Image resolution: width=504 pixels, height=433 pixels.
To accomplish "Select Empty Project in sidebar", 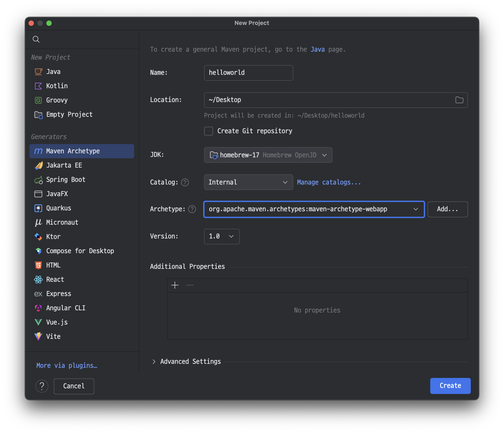I will (x=69, y=114).
